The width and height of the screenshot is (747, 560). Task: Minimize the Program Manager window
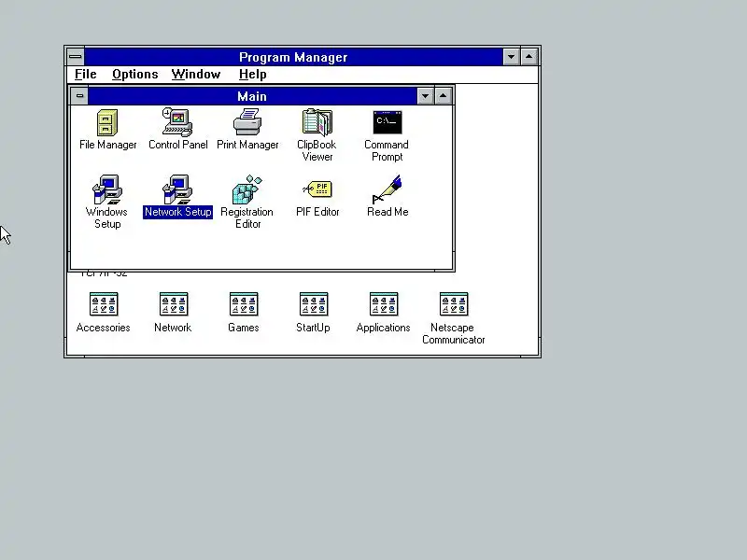click(x=511, y=57)
